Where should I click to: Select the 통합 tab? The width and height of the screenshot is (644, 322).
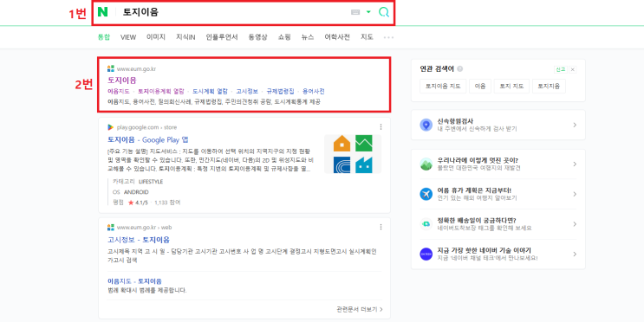(x=104, y=37)
